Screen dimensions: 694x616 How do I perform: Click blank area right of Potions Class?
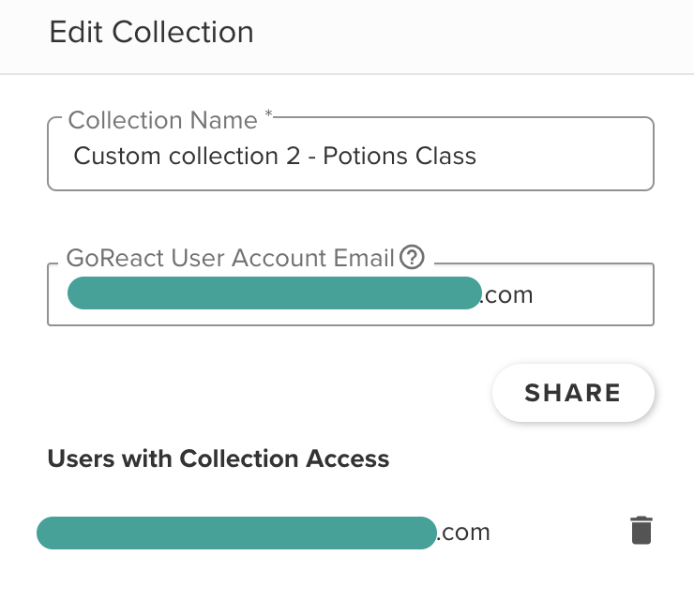click(x=565, y=156)
